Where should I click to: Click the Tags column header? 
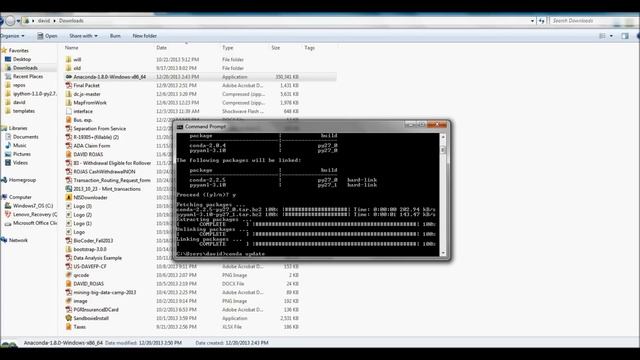pos(309,48)
